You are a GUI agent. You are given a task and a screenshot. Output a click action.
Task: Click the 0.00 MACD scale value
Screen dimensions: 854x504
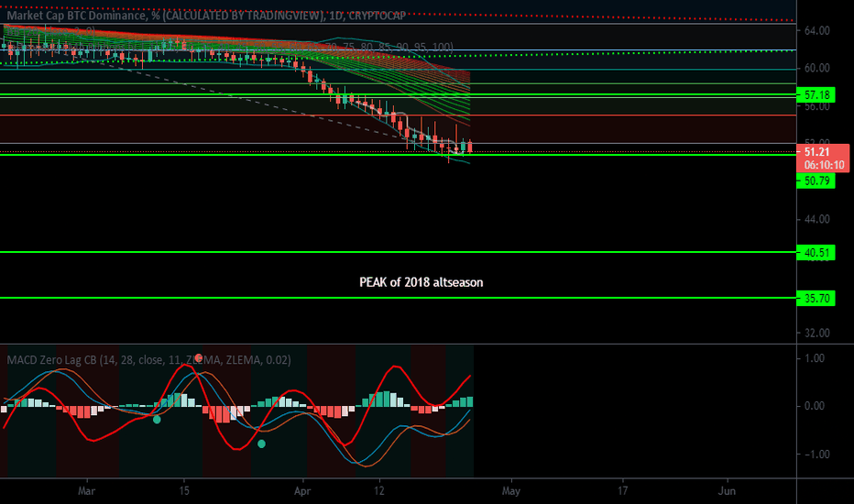click(815, 406)
